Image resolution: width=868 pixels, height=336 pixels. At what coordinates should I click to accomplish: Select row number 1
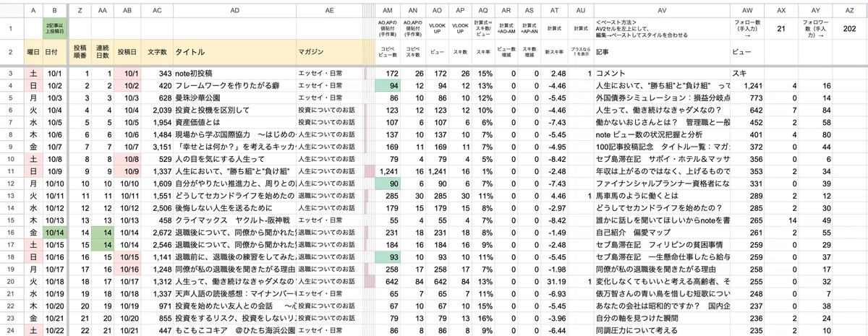[12, 29]
